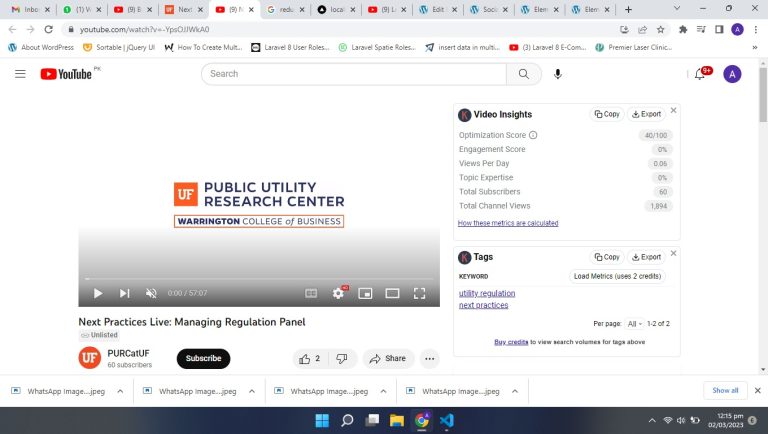The width and height of the screenshot is (768, 434).
Task: Skip to the next video
Action: (124, 293)
